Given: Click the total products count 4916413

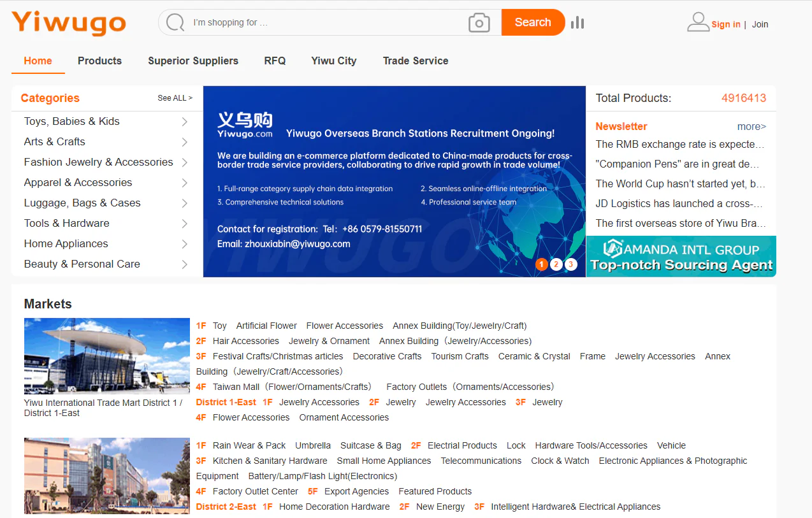Looking at the screenshot, I should [x=744, y=98].
